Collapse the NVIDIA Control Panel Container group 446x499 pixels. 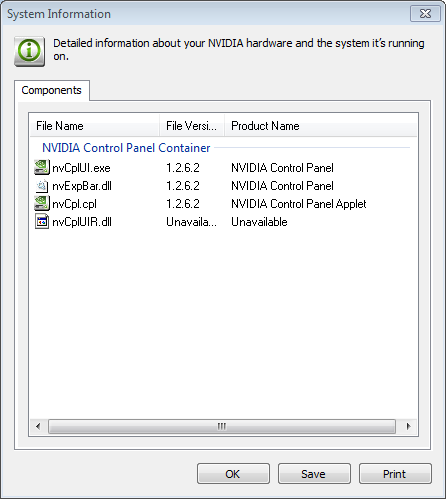coord(126,148)
